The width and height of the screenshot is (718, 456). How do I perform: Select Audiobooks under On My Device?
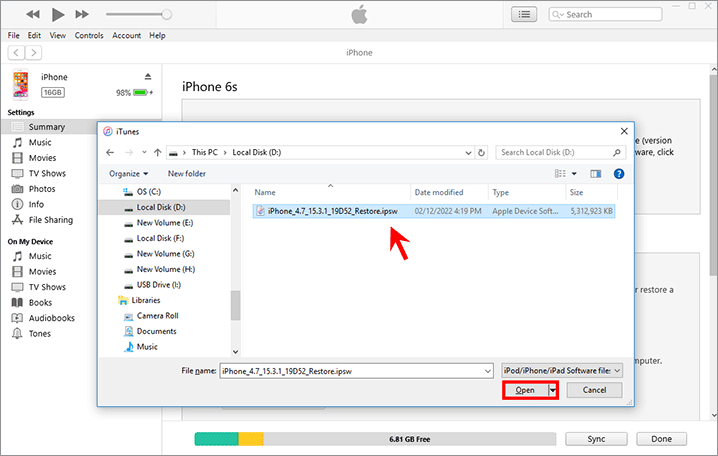[51, 318]
